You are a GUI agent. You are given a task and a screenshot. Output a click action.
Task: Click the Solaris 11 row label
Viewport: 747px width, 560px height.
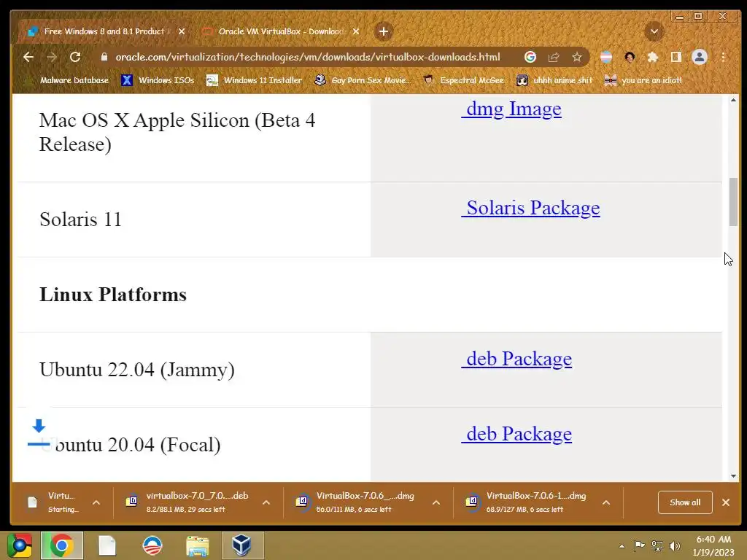point(80,219)
